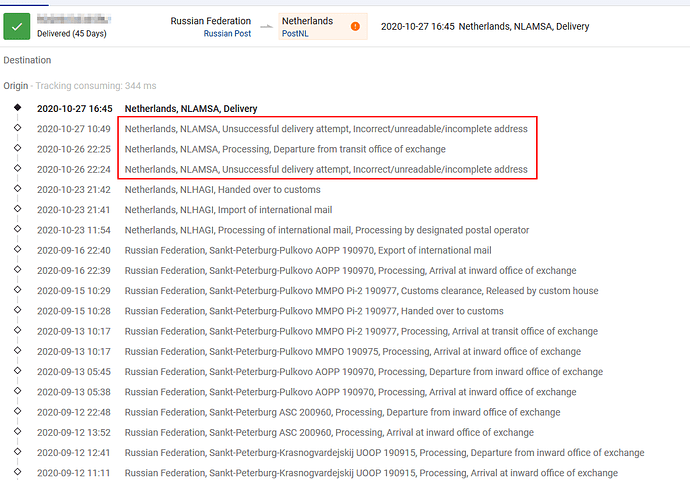Click the timeline marker for 2020-09-15 10:28
The height and width of the screenshot is (480, 690).
click(x=18, y=310)
